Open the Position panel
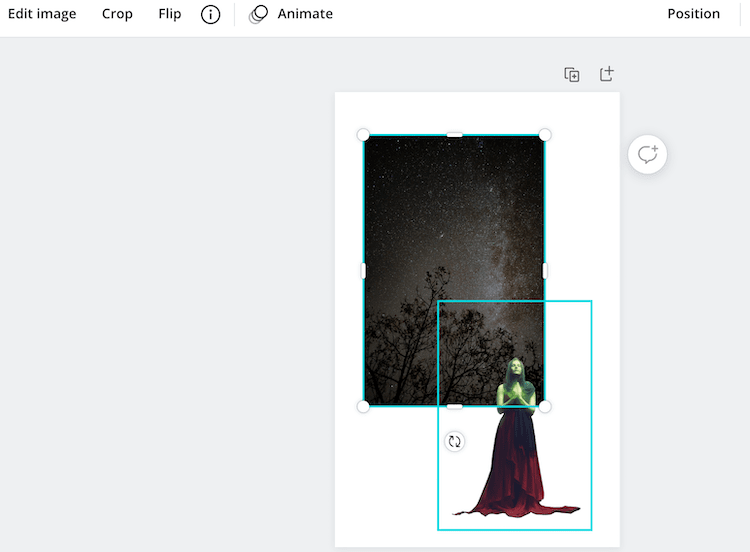This screenshot has width=750, height=552. click(693, 14)
